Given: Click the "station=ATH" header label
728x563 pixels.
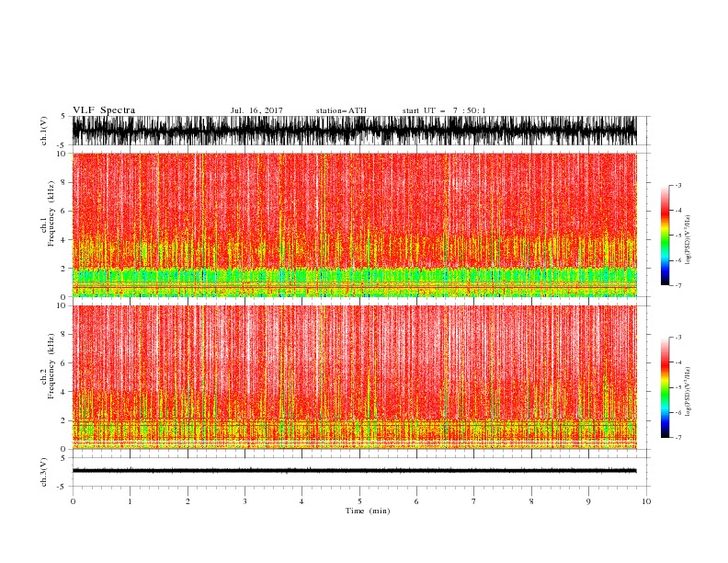Looking at the screenshot, I should (x=341, y=110).
